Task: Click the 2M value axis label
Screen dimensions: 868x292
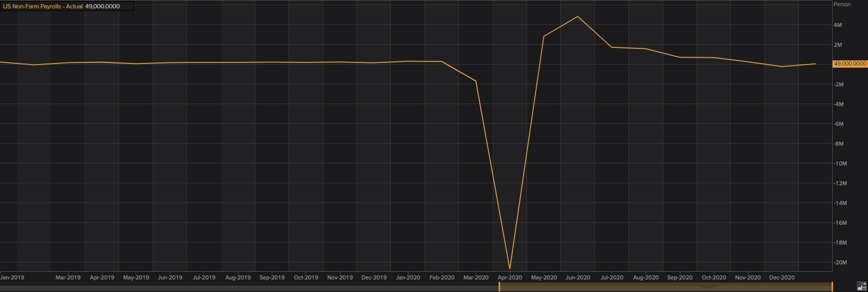Action: click(x=838, y=45)
